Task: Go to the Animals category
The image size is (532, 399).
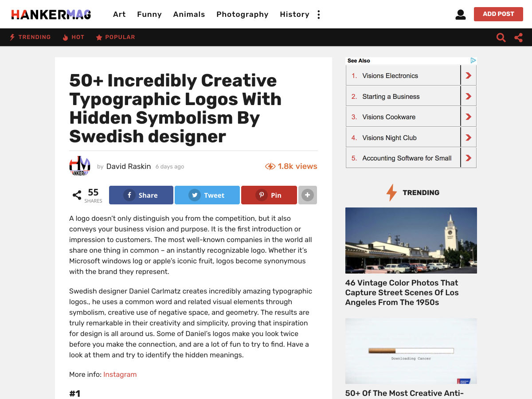Action: coord(189,14)
